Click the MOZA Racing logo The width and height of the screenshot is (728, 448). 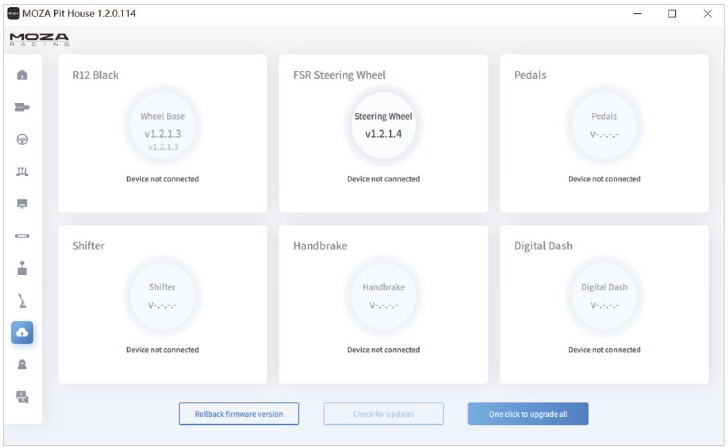pos(39,39)
